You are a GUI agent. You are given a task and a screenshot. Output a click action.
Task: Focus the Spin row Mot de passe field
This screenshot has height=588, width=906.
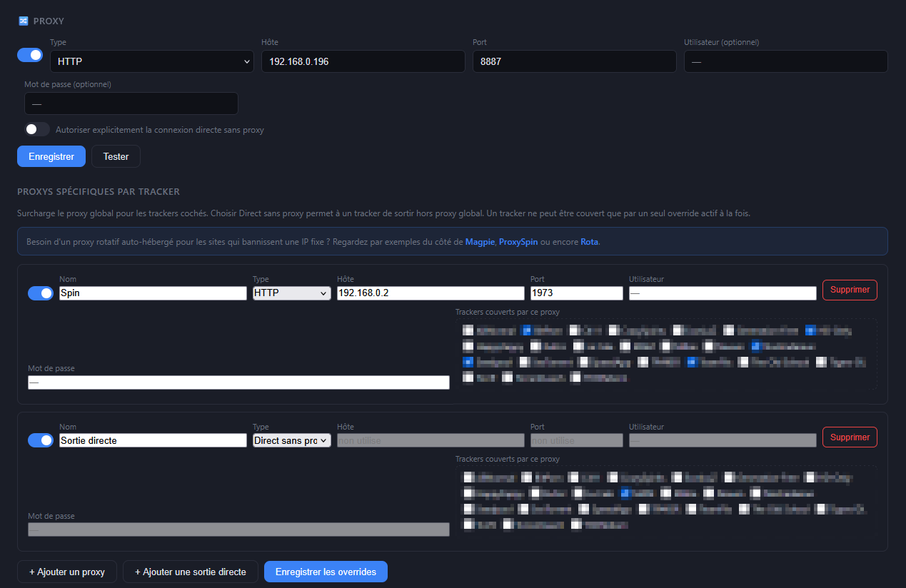pos(238,382)
